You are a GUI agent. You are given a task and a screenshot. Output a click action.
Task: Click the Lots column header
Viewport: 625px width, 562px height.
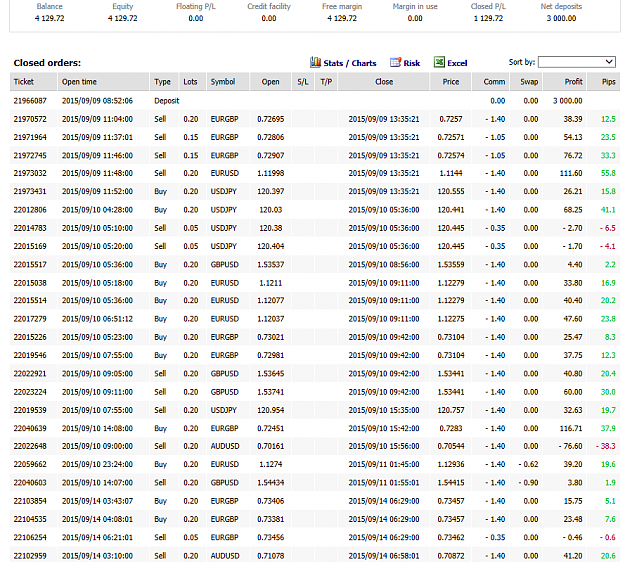point(193,82)
